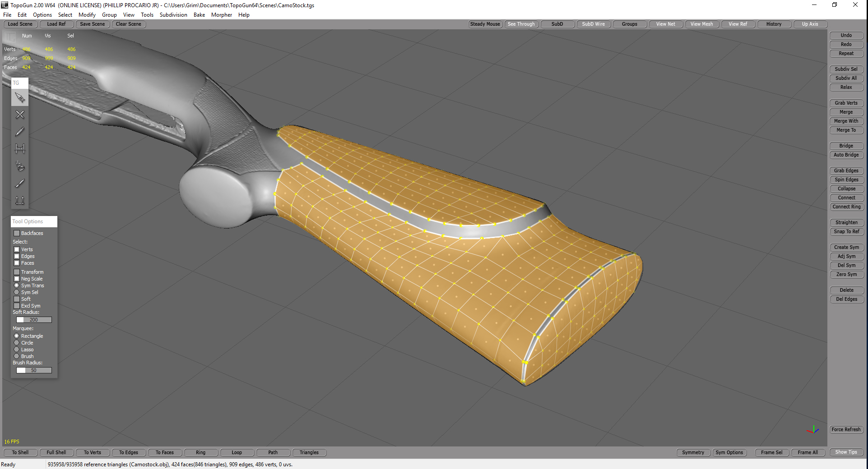Select the Brush marquee mode
The image size is (868, 469).
(17, 356)
